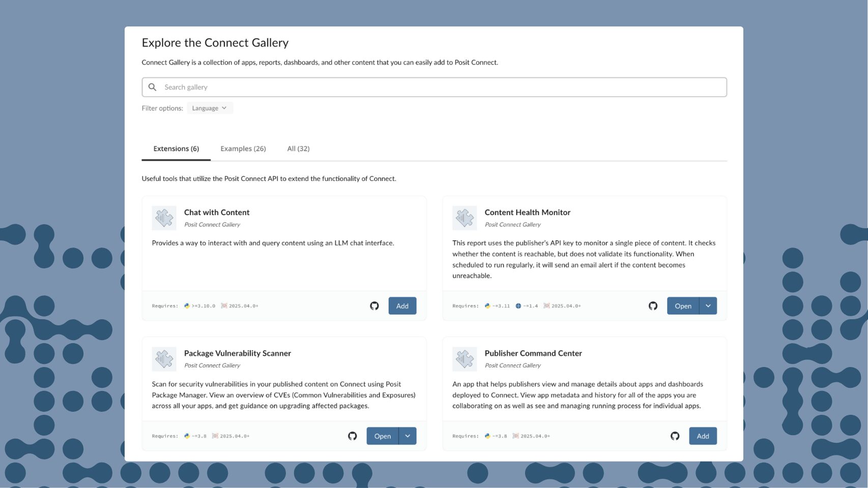This screenshot has height=488, width=868.
Task: Switch to the Examples (26) tab
Action: coord(243,149)
